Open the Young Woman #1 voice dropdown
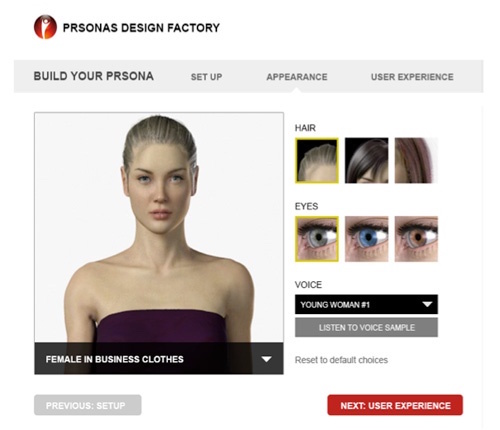 [x=366, y=304]
